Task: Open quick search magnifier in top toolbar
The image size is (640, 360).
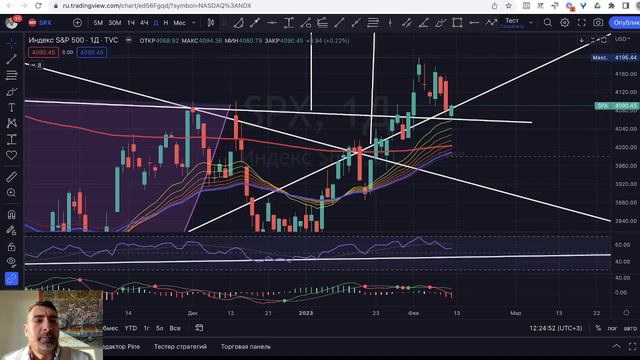Action: (547, 23)
